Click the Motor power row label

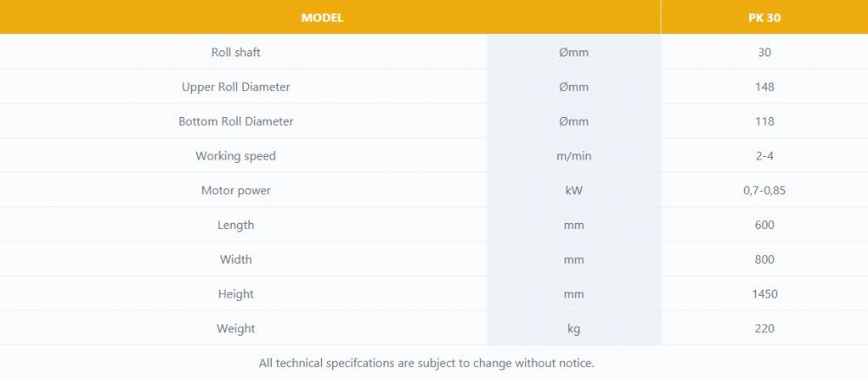coord(236,190)
